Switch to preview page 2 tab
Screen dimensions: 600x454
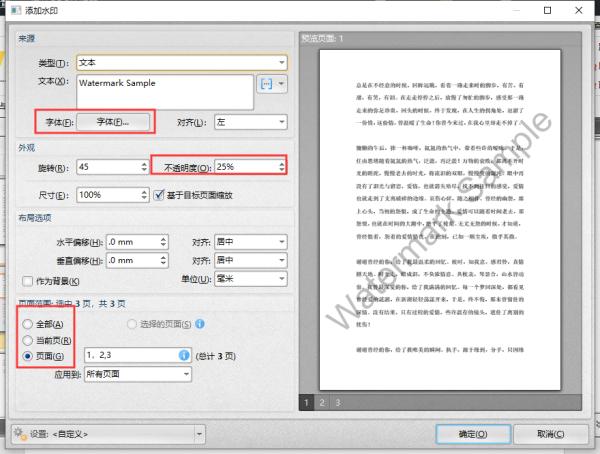pos(323,403)
